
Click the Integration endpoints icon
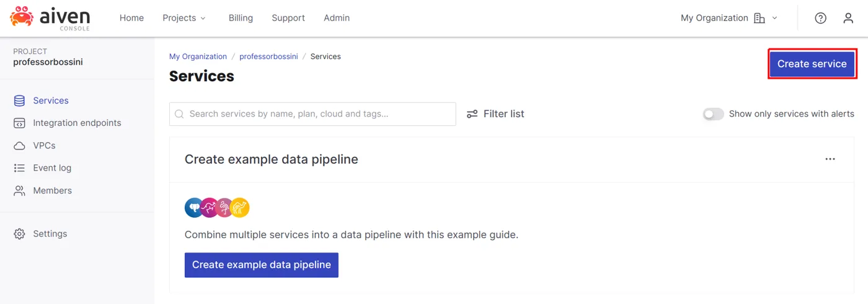19,123
